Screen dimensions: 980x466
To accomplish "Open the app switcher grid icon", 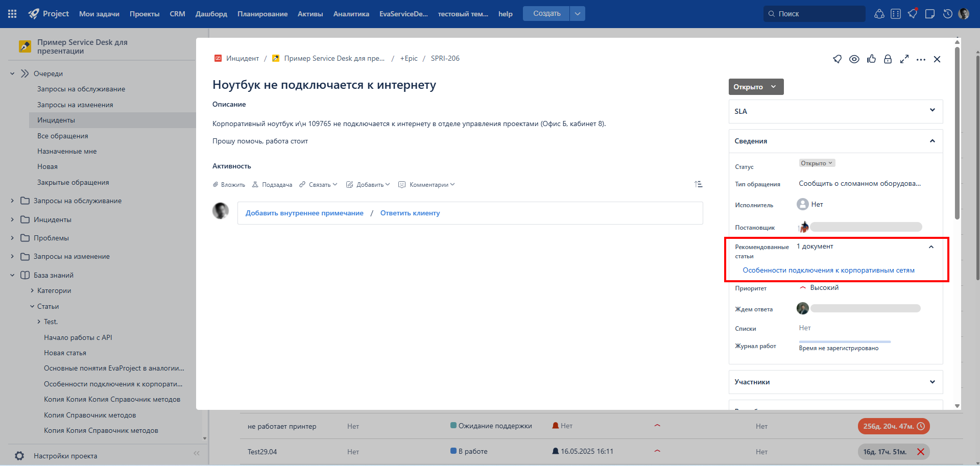I will [12, 14].
